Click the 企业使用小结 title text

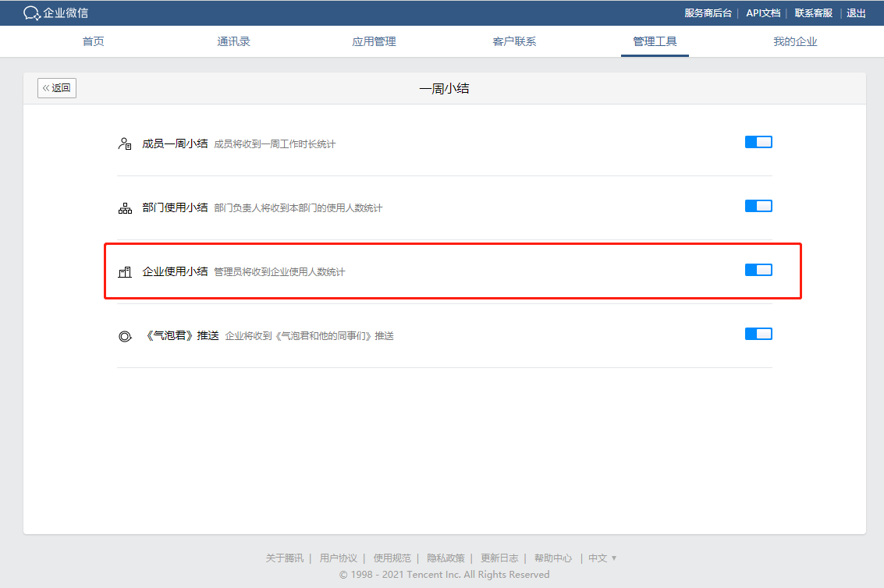click(175, 271)
